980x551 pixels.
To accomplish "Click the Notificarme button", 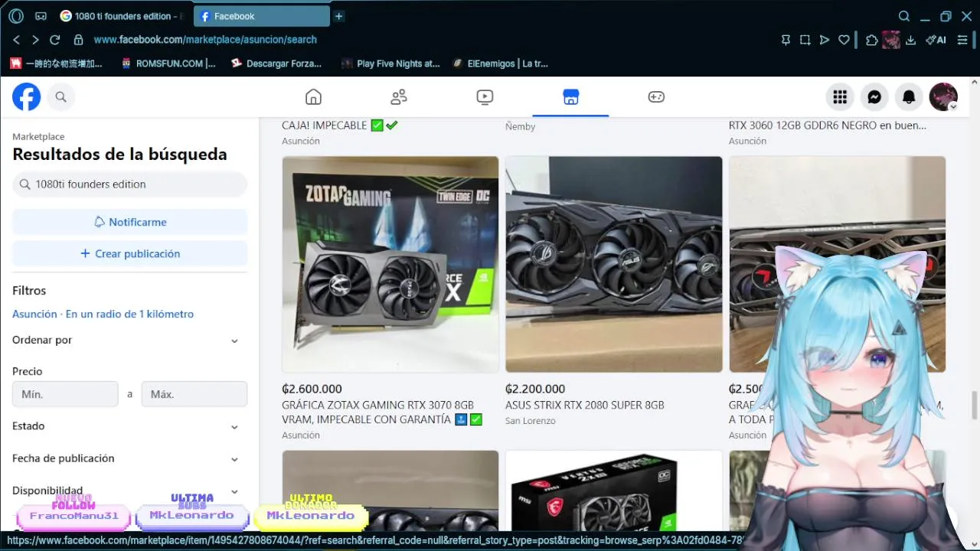I will point(129,222).
